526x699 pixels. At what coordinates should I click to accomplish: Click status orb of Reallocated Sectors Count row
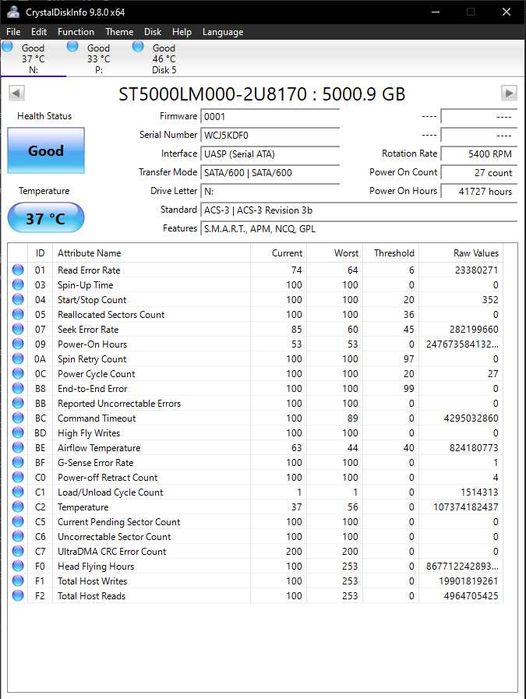(x=18, y=314)
